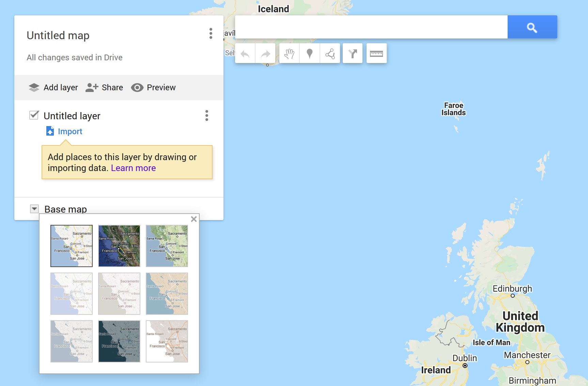The height and width of the screenshot is (386, 588).
Task: Click the Iceland country label
Action: pos(273,9)
